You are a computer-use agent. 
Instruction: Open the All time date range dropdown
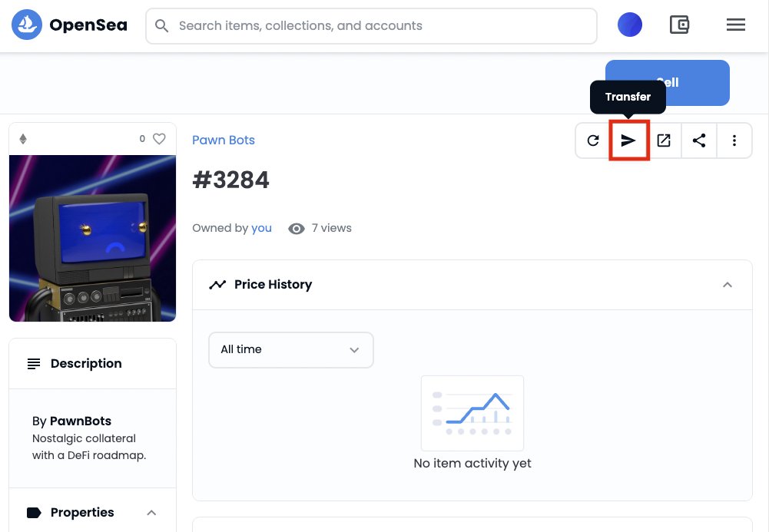(x=290, y=349)
